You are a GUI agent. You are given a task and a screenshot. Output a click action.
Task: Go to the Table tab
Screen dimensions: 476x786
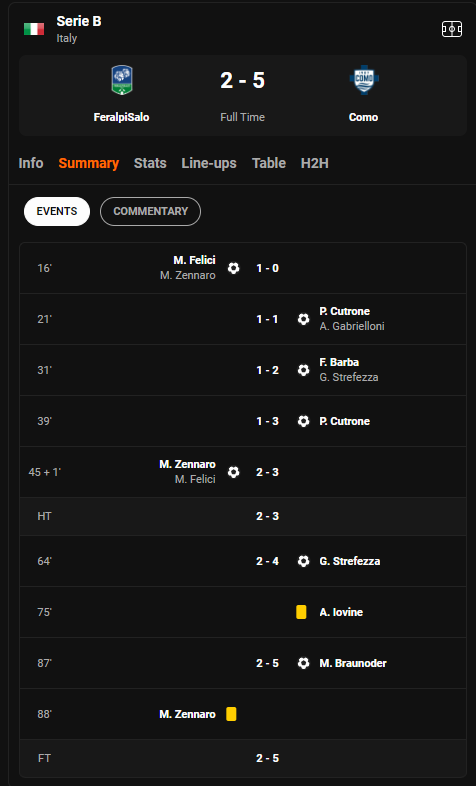click(x=269, y=163)
